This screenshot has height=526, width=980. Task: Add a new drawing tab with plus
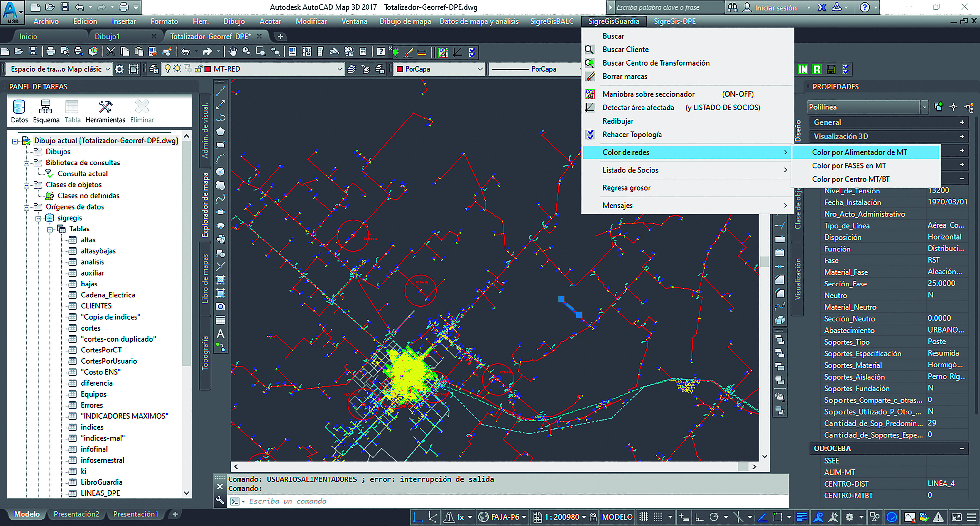(280, 36)
